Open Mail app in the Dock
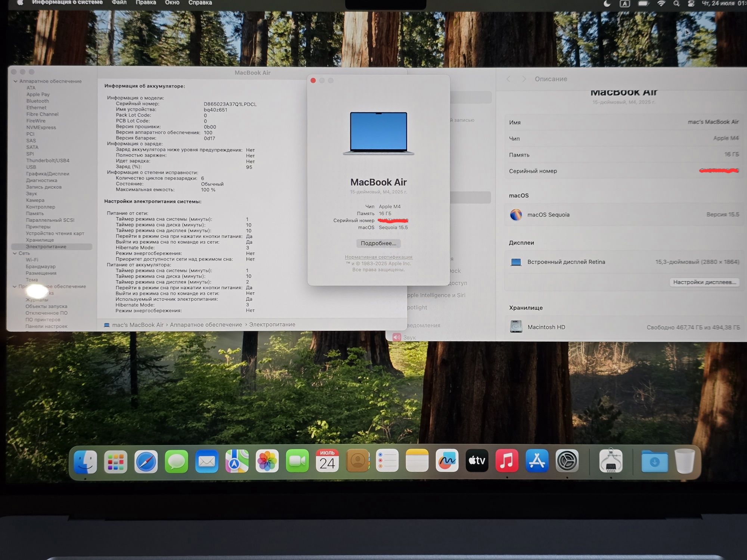The width and height of the screenshot is (747, 560). pos(207,462)
